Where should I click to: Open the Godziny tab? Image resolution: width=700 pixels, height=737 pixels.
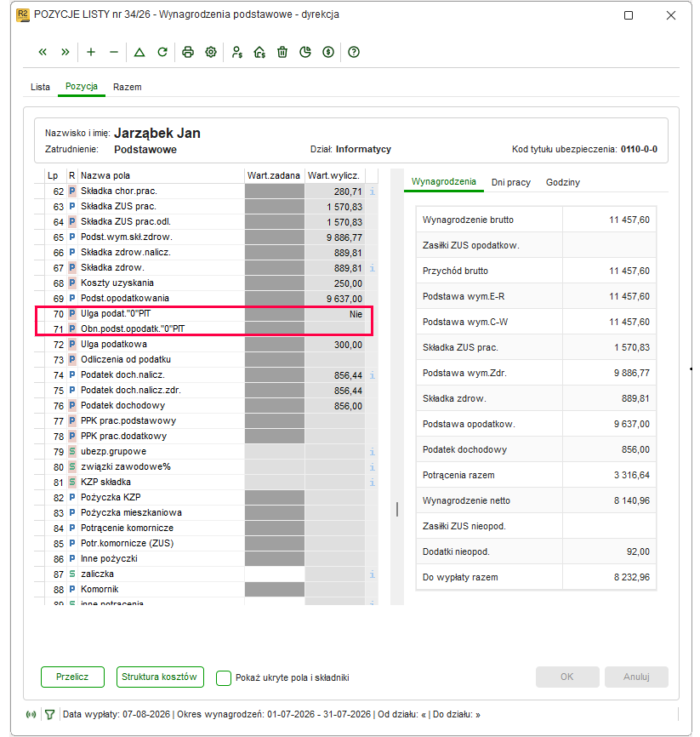click(x=563, y=182)
